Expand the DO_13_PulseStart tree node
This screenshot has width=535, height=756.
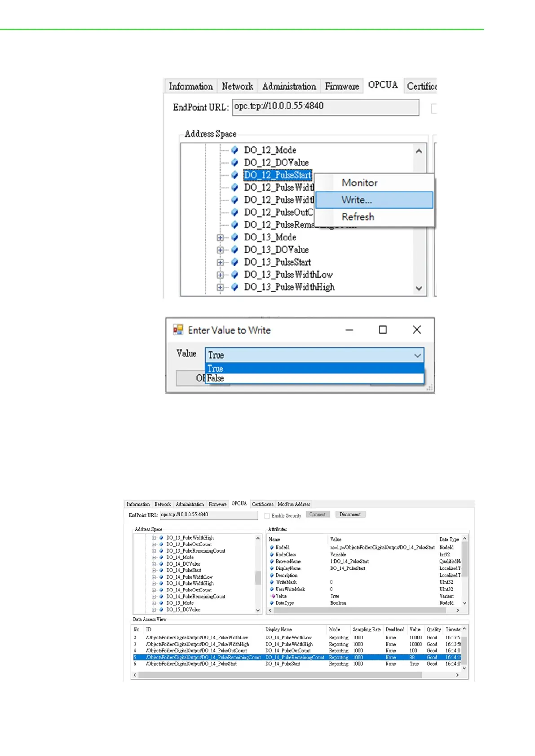[220, 263]
